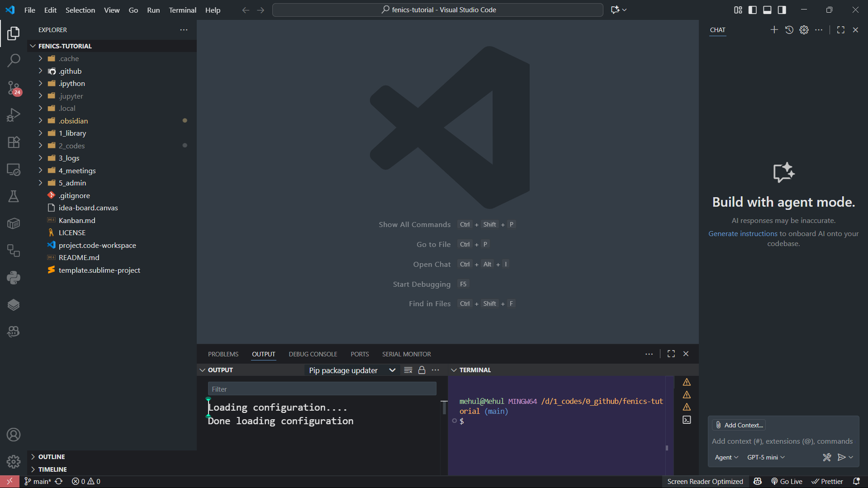
Task: Toggle bottom panel visibility
Action: click(x=767, y=10)
